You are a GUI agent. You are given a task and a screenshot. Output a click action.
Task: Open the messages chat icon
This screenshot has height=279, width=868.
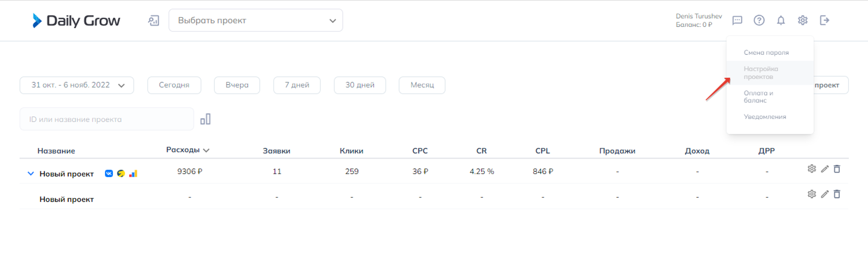737,20
